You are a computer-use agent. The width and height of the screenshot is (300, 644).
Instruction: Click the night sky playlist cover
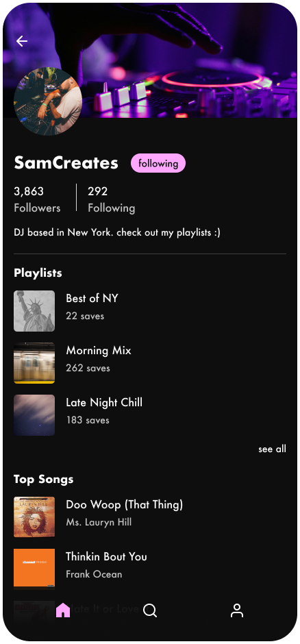pyautogui.click(x=34, y=414)
